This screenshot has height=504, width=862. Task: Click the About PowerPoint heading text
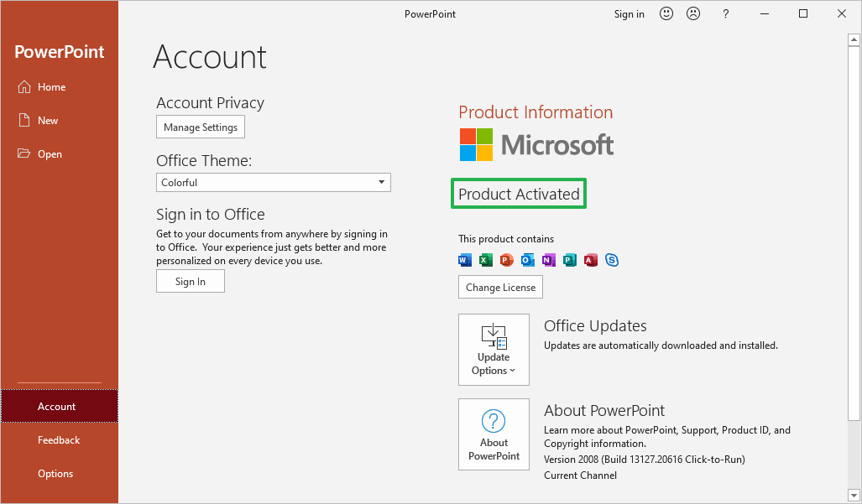[604, 410]
